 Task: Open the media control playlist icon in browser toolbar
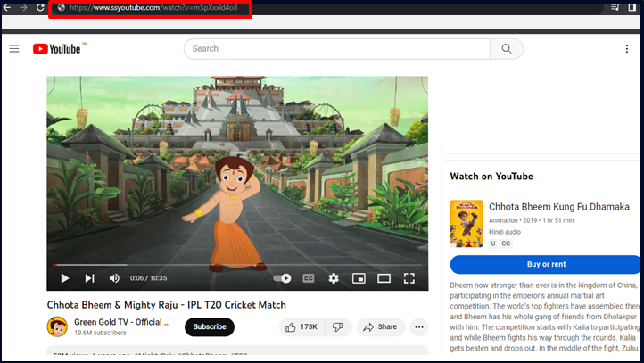coord(615,7)
